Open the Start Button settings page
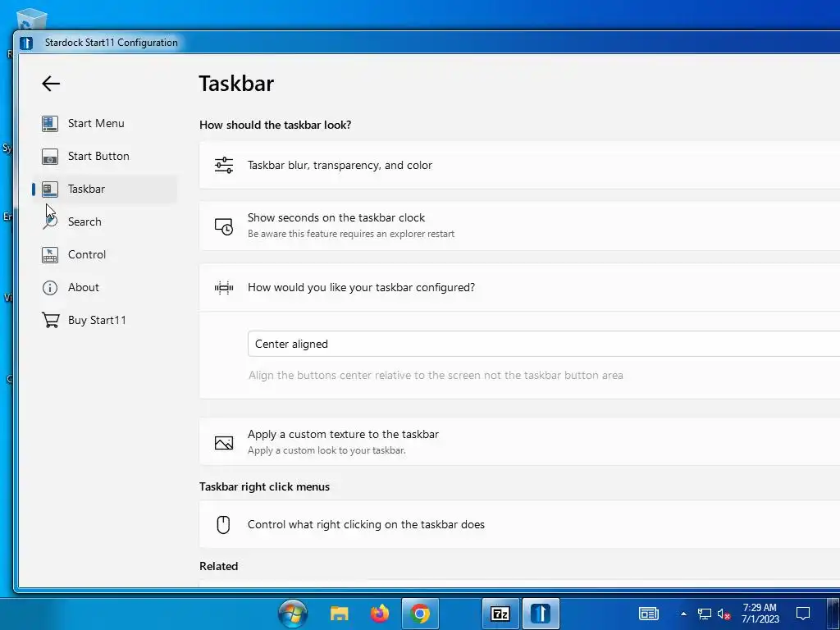The width and height of the screenshot is (840, 630). 104,157
